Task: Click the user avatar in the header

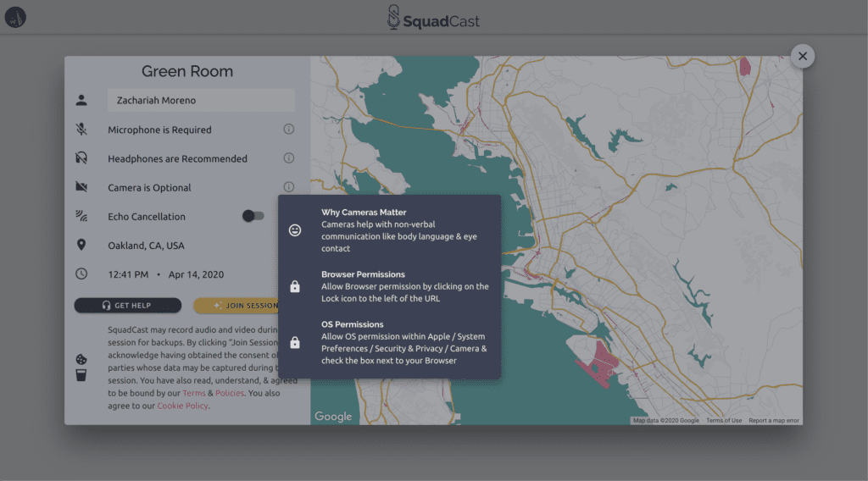Action: pos(15,17)
